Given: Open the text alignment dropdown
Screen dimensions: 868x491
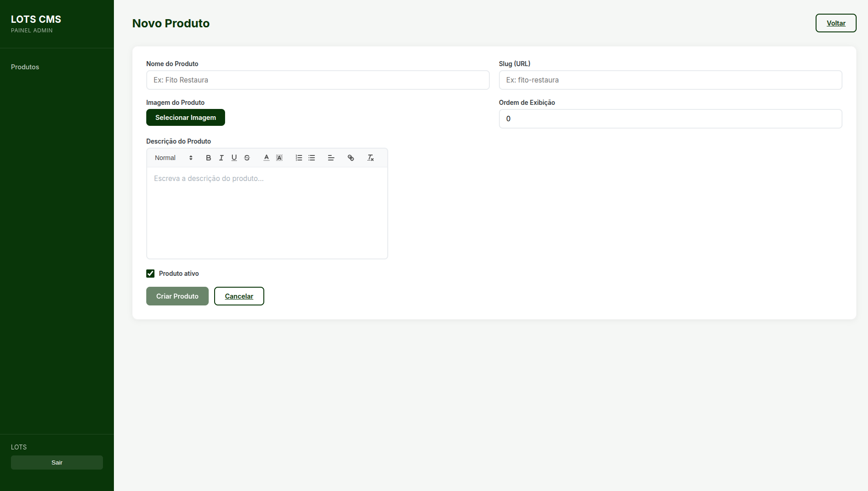Looking at the screenshot, I should coord(331,158).
